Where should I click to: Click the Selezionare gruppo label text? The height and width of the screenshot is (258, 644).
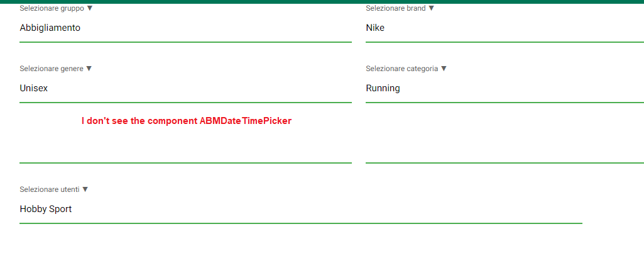click(52, 9)
